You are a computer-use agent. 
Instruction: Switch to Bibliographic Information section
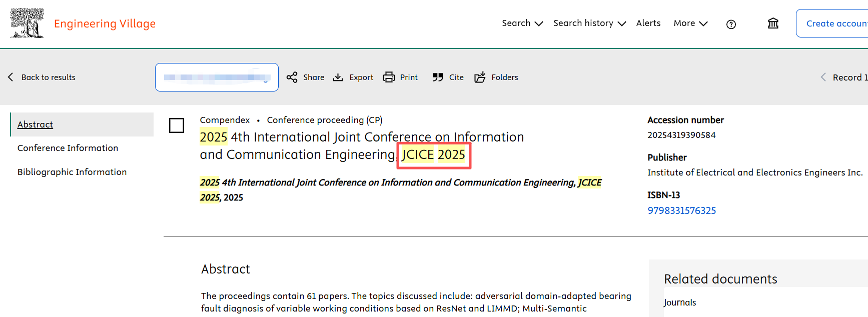[x=72, y=172]
